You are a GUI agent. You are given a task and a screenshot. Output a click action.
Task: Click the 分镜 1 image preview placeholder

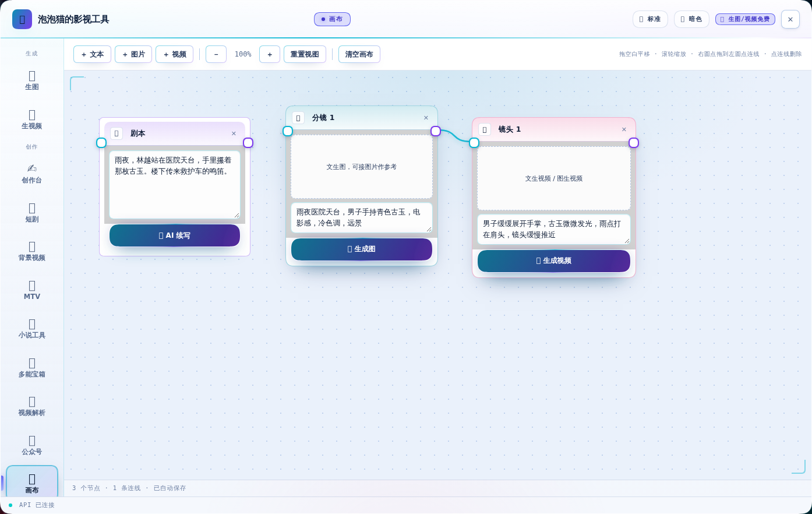coord(362,167)
